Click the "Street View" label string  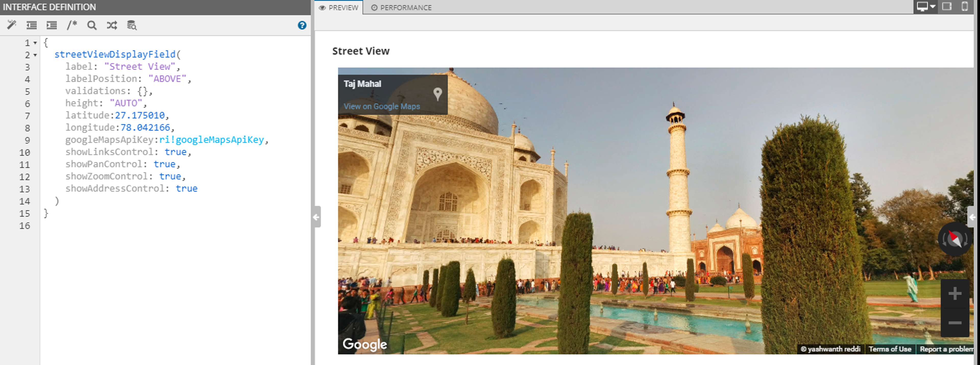pyautogui.click(x=139, y=67)
